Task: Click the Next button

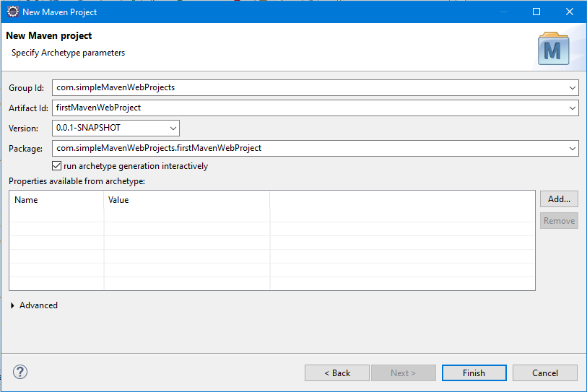Action: (403, 373)
